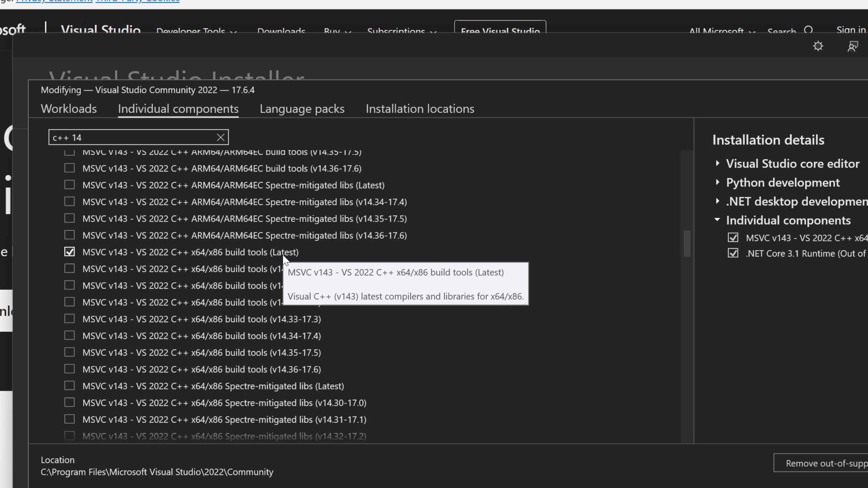Open All Microsoft dropdown
868x488 pixels.
click(x=722, y=30)
